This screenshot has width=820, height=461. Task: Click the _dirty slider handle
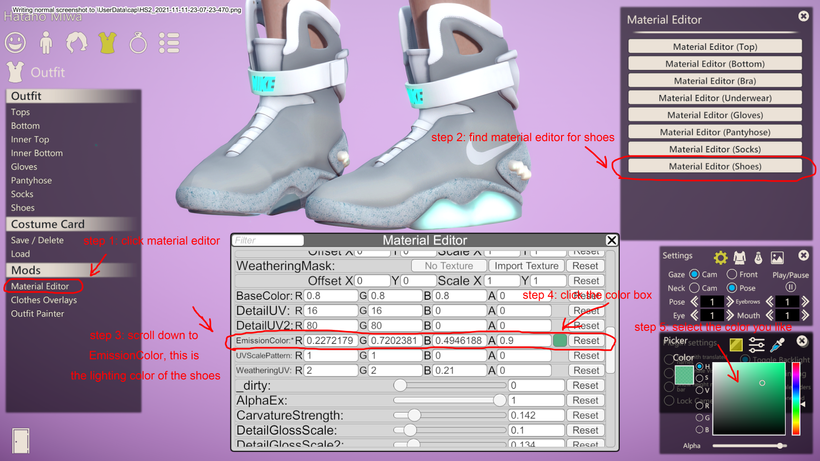[400, 385]
